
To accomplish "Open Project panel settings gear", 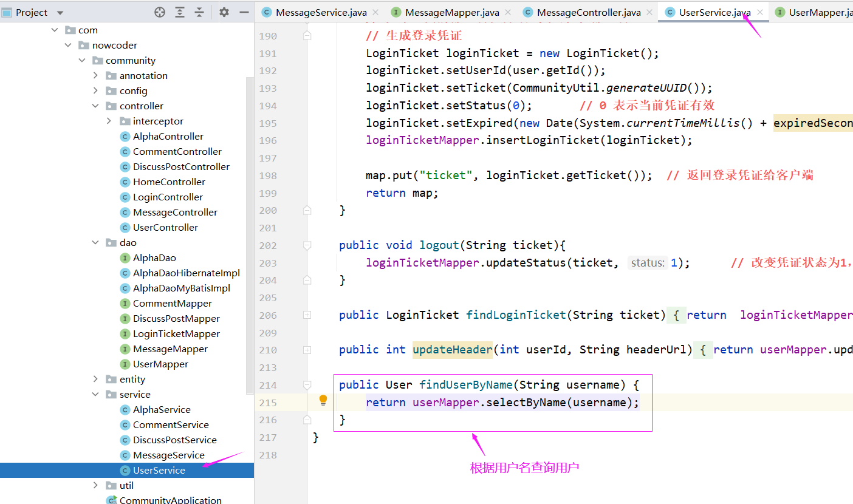I will coord(224,12).
